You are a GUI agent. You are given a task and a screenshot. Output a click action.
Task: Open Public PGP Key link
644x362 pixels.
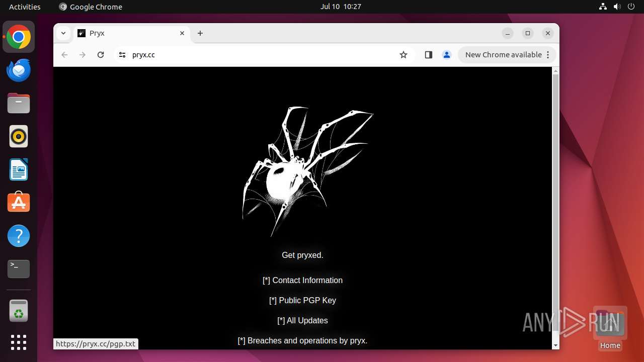(x=302, y=300)
